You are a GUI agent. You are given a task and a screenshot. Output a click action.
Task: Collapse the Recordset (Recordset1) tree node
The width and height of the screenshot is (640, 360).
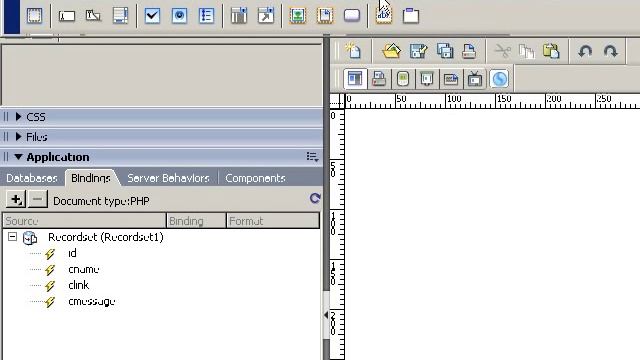12,237
